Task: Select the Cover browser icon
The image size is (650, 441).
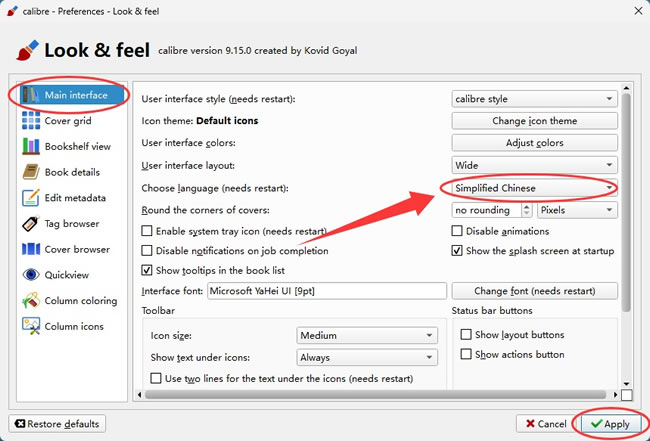Action: 31,249
